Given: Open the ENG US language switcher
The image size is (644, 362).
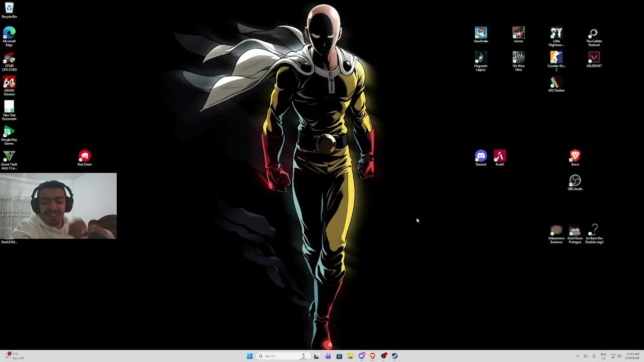Looking at the screenshot, I should click(603, 356).
